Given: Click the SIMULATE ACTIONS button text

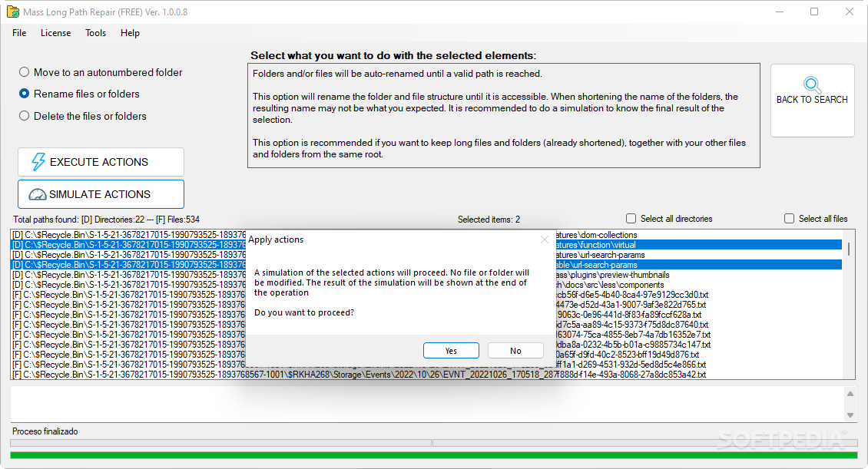Looking at the screenshot, I should [x=100, y=194].
